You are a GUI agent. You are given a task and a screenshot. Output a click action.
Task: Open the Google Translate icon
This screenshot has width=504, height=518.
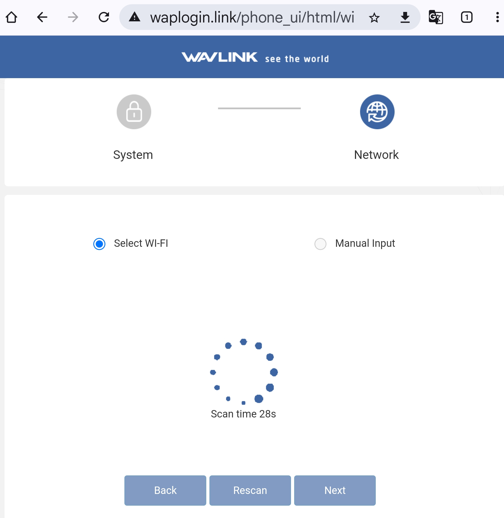pyautogui.click(x=436, y=17)
